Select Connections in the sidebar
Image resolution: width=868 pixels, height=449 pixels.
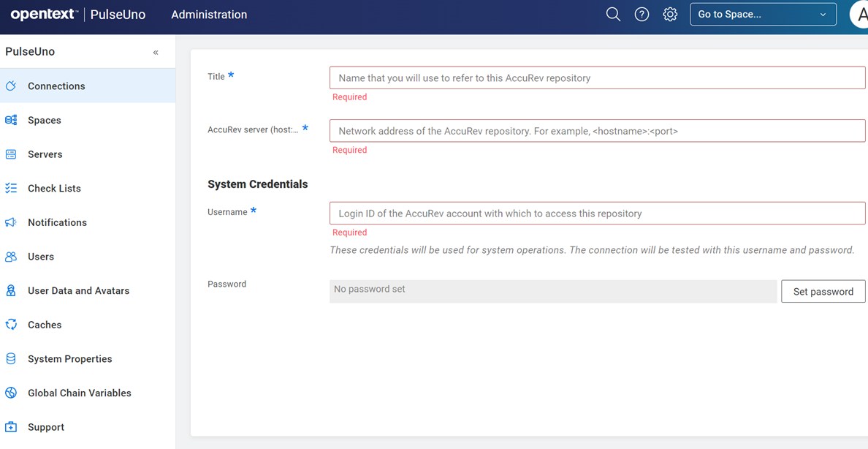point(56,86)
